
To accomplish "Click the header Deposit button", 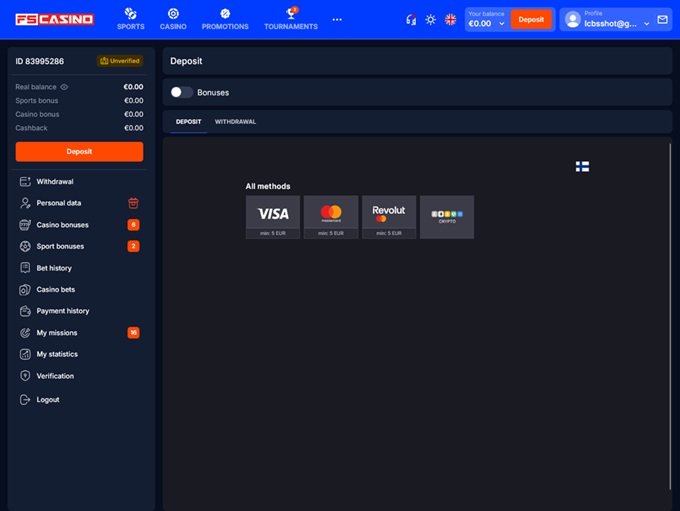I will click(531, 20).
